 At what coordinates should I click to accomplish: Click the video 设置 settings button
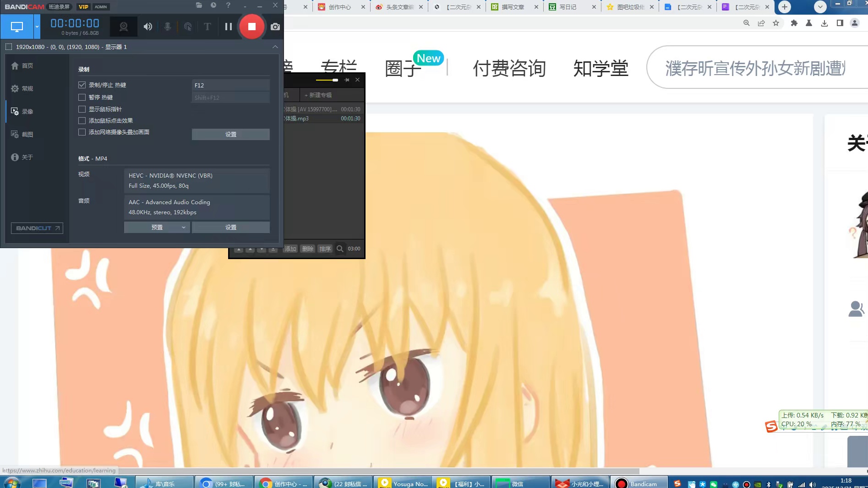tap(230, 227)
